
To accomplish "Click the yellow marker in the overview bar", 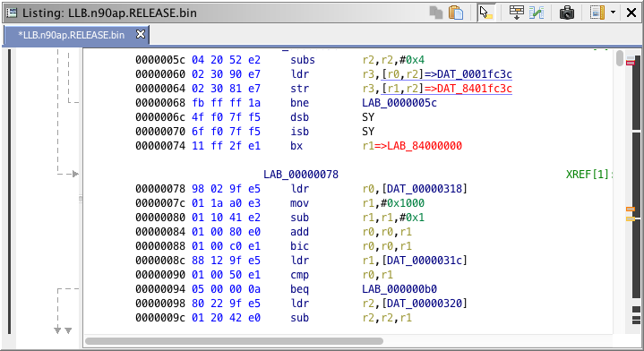I will click(631, 218).
